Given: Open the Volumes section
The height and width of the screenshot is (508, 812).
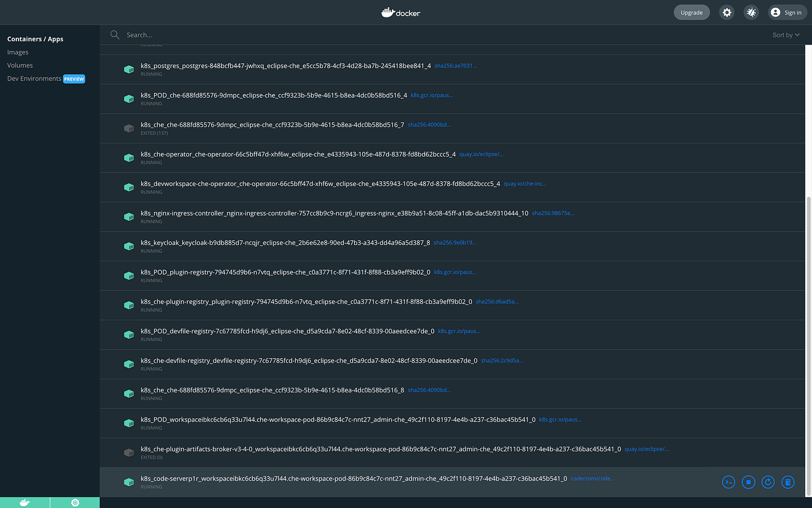Looking at the screenshot, I should (x=19, y=65).
